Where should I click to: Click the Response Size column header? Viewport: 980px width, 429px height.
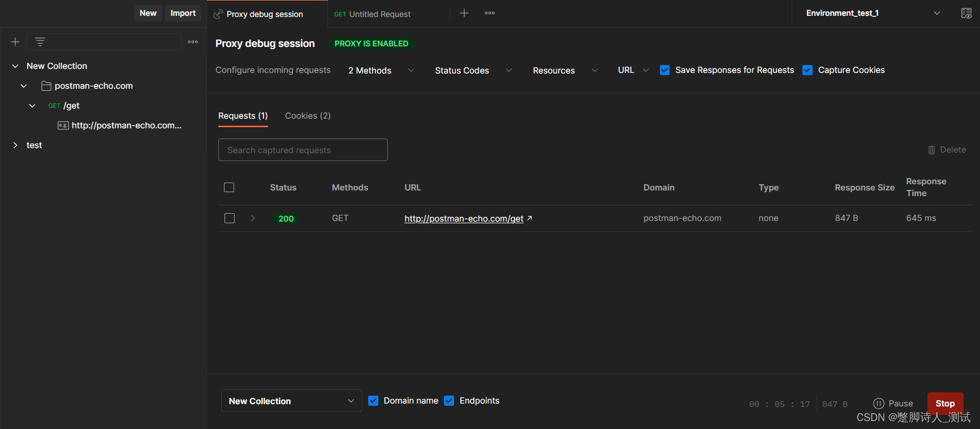865,188
